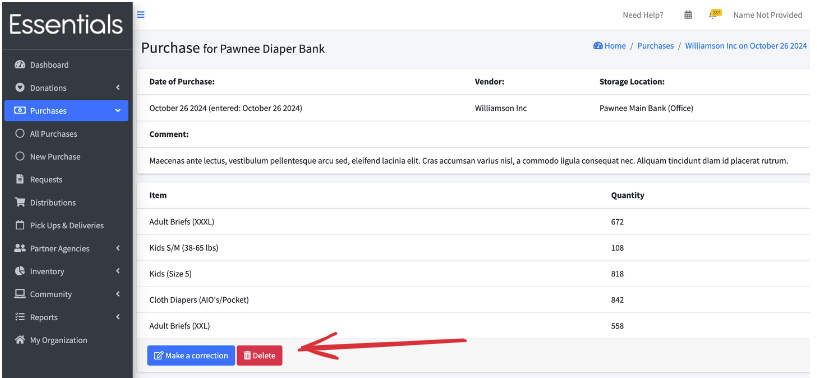Open the Dashboard menu item
Viewport: 817px width, 378px height.
(x=66, y=65)
